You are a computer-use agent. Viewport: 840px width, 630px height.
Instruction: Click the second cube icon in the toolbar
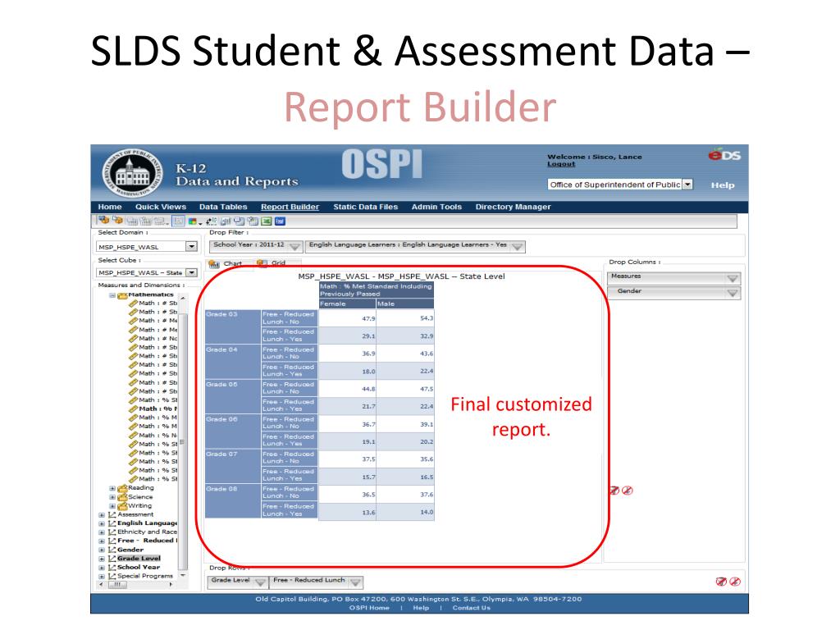click(x=117, y=220)
